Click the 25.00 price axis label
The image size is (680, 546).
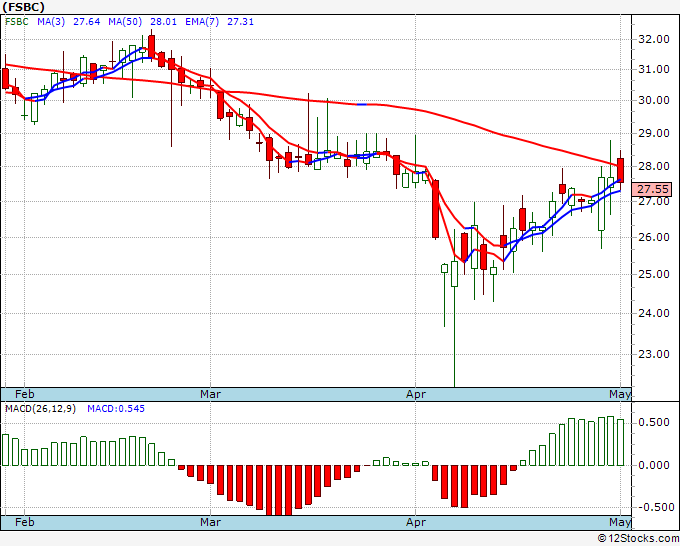(654, 274)
